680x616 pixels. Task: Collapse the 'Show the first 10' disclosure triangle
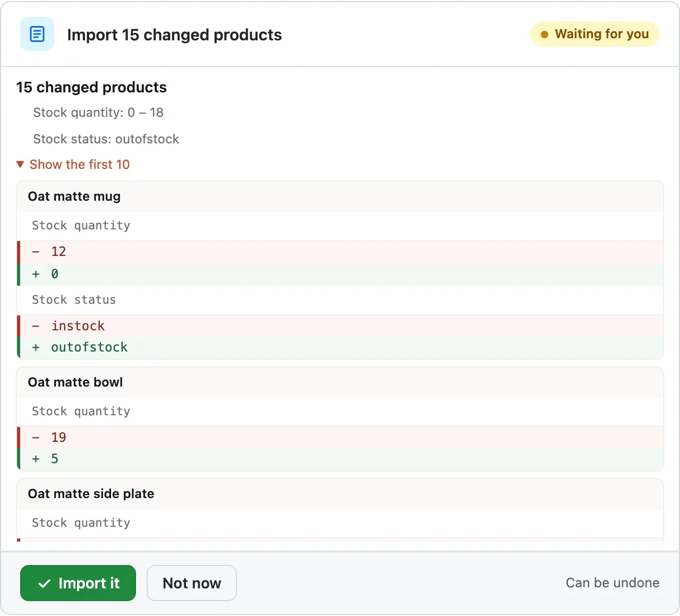(x=20, y=165)
